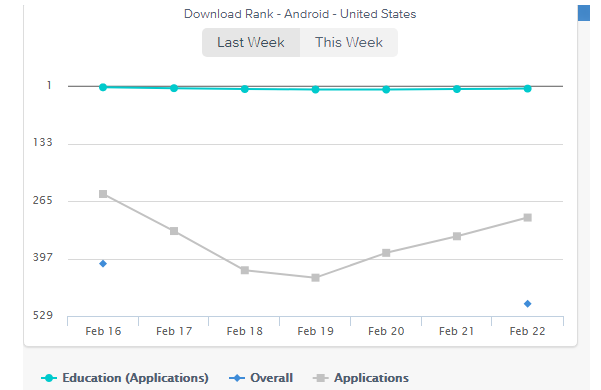Toggle the Overall legend series
The width and height of the screenshot is (601, 390).
[261, 378]
